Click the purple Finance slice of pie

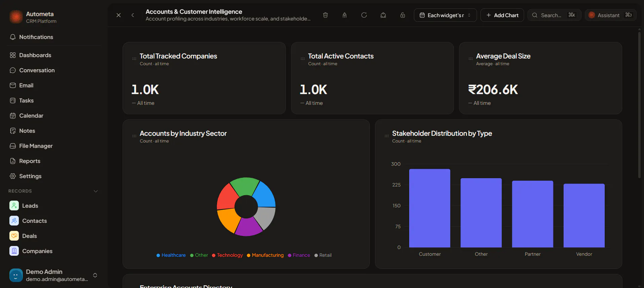point(249,227)
